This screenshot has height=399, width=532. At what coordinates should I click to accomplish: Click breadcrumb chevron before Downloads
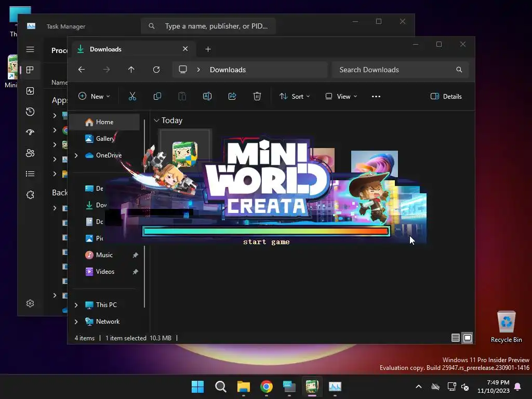tap(198, 70)
